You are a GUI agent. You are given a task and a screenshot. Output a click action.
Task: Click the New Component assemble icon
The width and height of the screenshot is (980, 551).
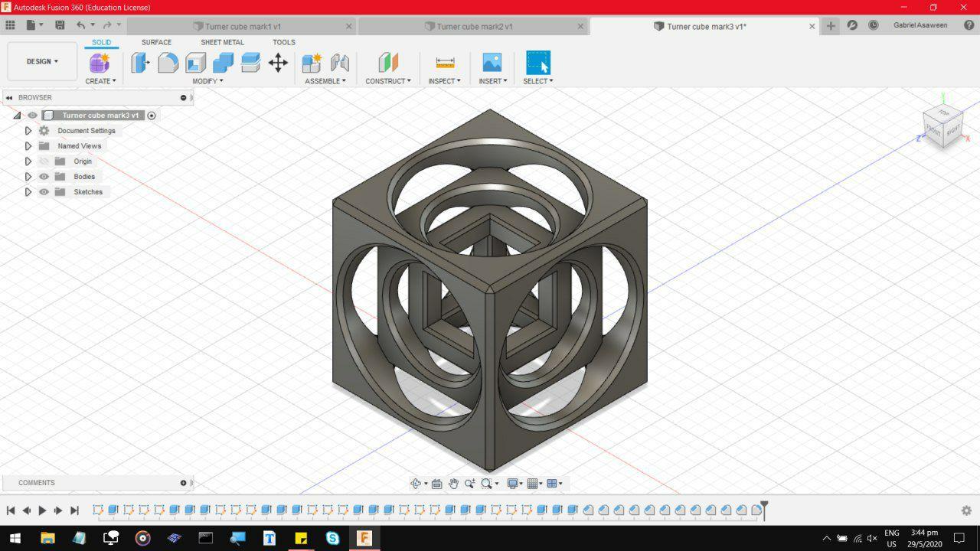tap(312, 63)
